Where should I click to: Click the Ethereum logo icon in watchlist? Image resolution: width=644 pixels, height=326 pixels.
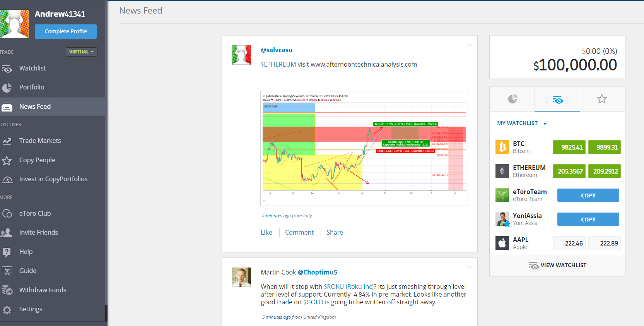[x=502, y=171]
